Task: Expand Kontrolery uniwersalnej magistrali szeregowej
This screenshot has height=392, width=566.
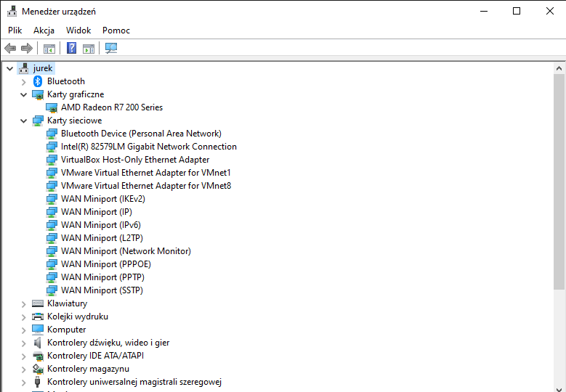Action: click(x=24, y=383)
